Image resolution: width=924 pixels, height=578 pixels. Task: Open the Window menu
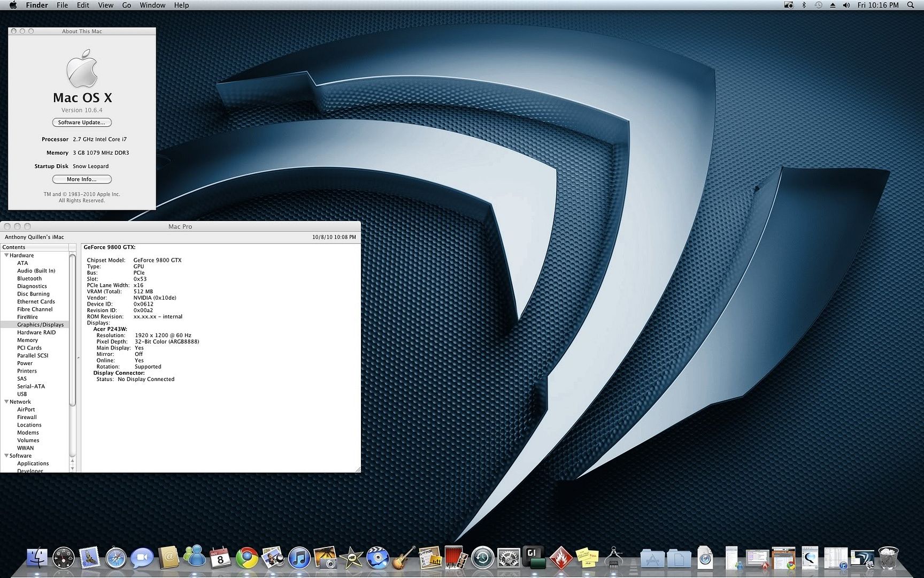coord(152,5)
